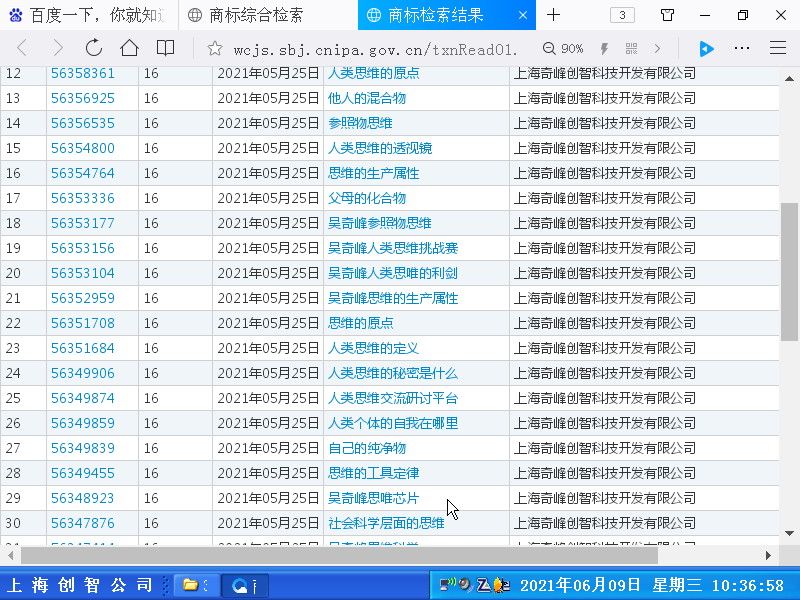
Task: Open new tab with plus button
Action: coord(553,15)
